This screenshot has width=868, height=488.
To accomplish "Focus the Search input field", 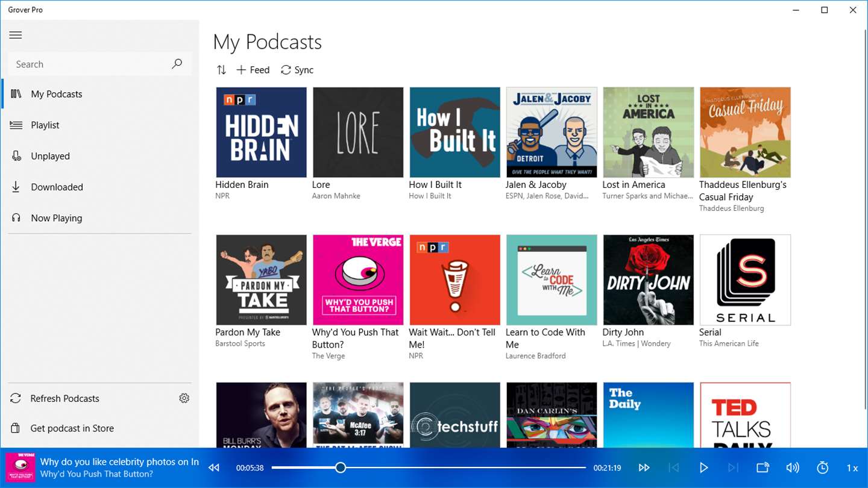I will [100, 64].
